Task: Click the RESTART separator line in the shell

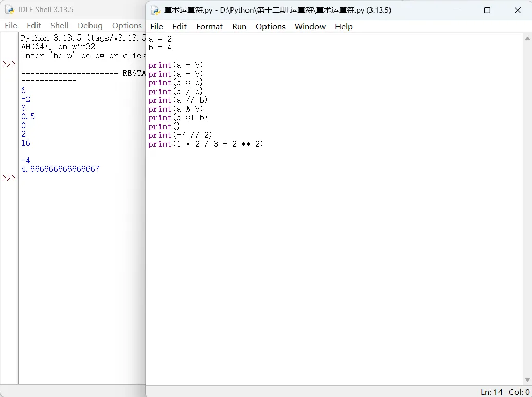Action: point(83,73)
